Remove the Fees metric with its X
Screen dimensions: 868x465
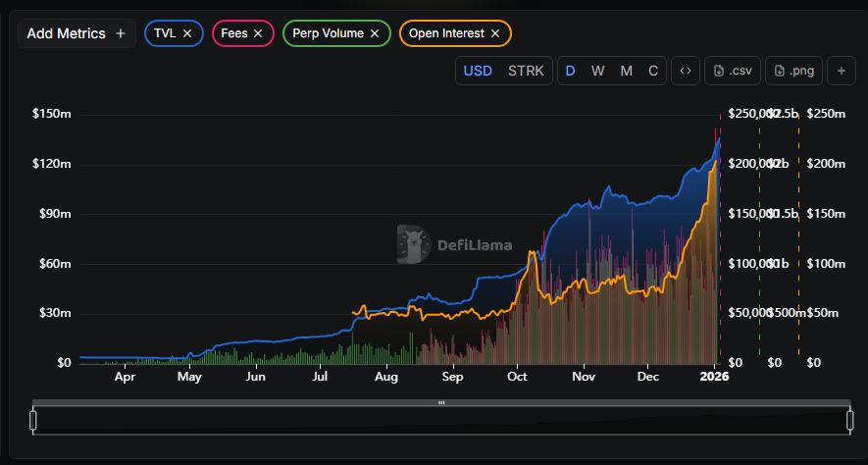[258, 33]
